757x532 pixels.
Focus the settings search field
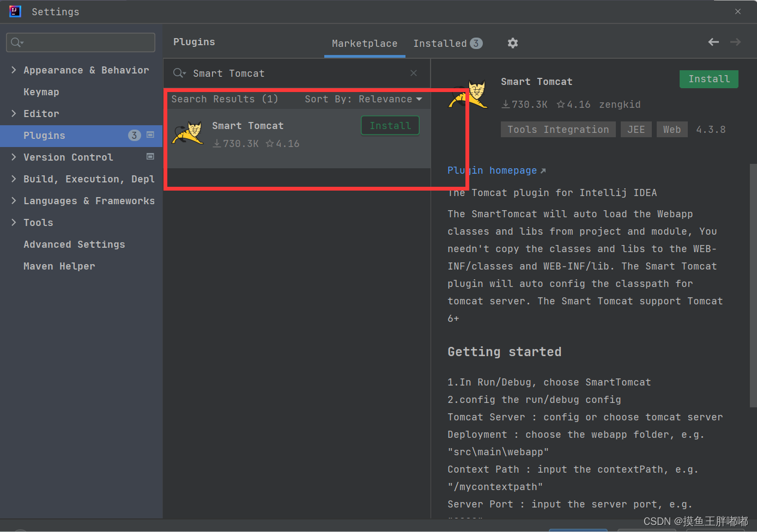(81, 42)
